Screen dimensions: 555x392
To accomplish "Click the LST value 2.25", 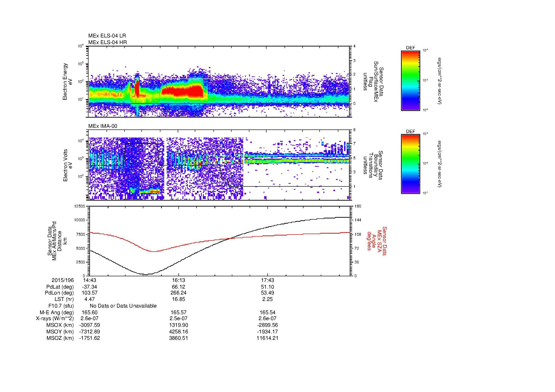I will click(x=268, y=299).
